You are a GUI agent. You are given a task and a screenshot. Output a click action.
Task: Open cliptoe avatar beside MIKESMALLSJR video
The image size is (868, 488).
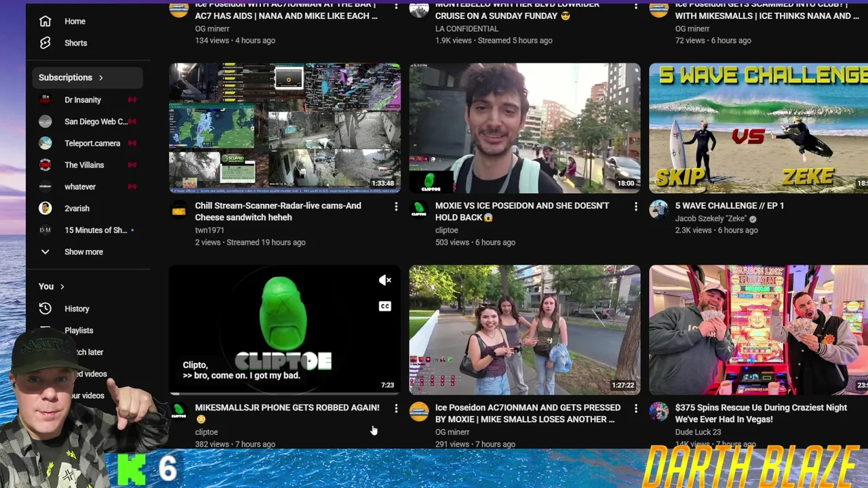[179, 412]
